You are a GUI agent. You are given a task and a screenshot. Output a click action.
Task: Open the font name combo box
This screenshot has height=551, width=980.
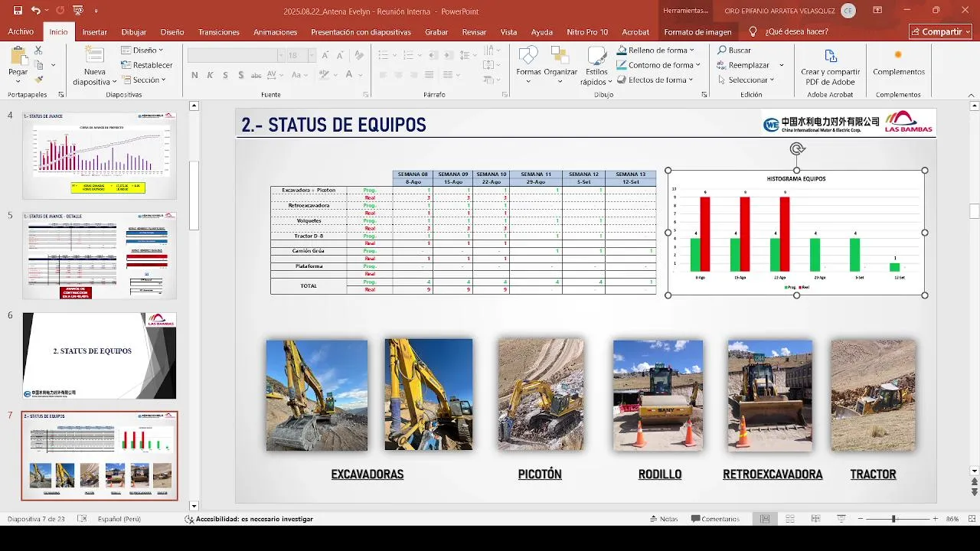pos(236,55)
